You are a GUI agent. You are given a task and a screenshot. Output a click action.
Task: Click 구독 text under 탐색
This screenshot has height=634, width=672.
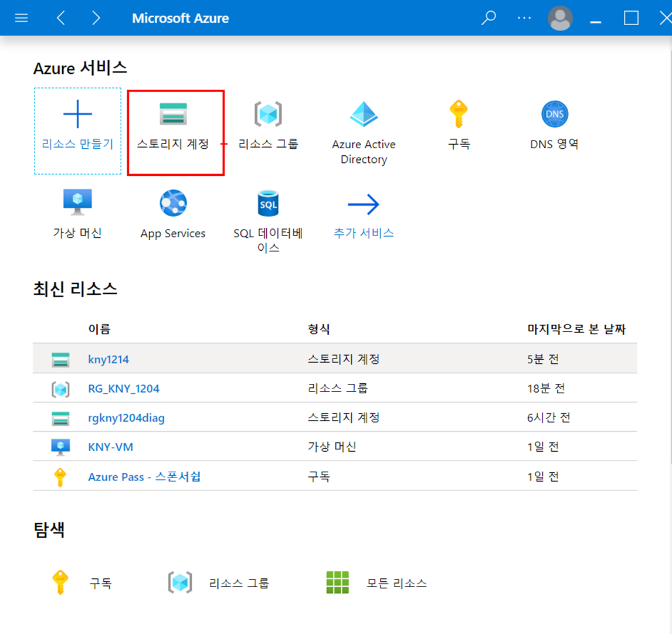pos(101,583)
